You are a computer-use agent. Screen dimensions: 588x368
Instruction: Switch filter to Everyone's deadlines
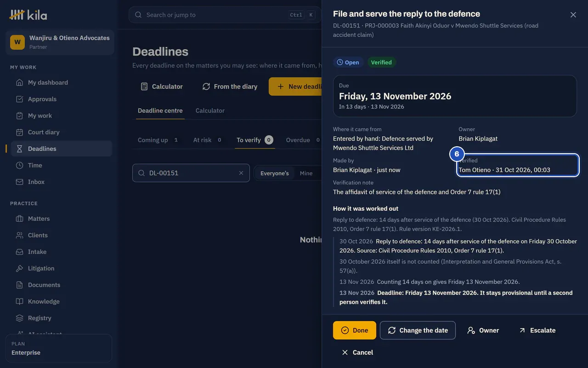click(x=275, y=173)
